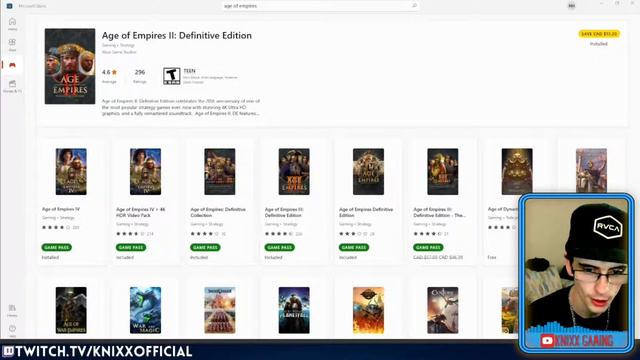Screen dimensions: 640x360
Task: Click the 296 ratings count
Action: pyautogui.click(x=140, y=72)
